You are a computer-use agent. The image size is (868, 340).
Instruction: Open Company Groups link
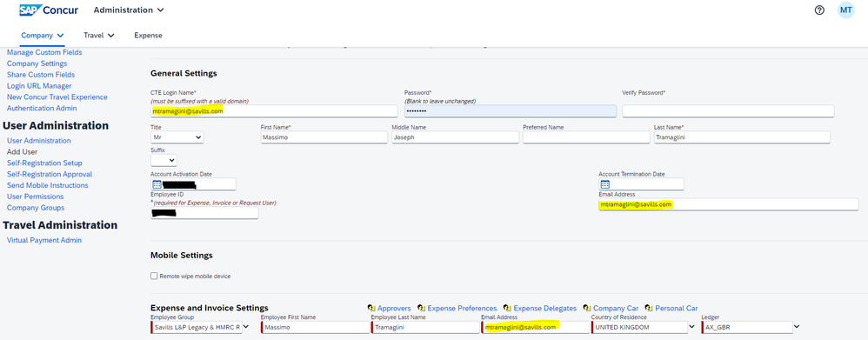36,208
